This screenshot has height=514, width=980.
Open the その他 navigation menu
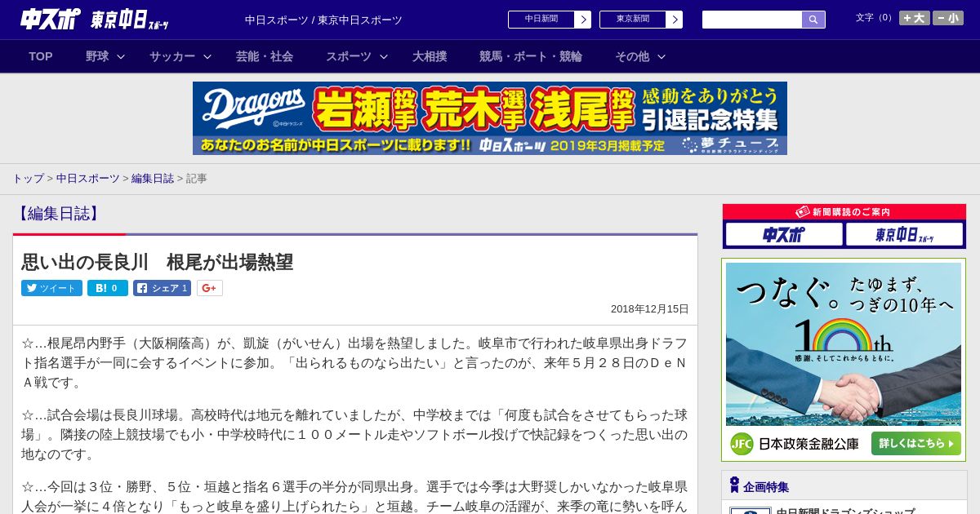[632, 56]
